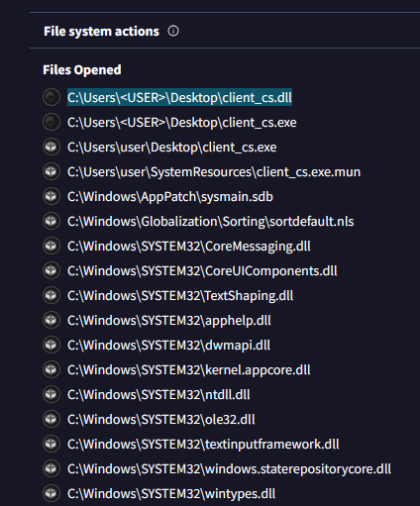Select the SYSTEM32\apphelp.dll path
Screen dimensions: 420x506
click(x=169, y=321)
